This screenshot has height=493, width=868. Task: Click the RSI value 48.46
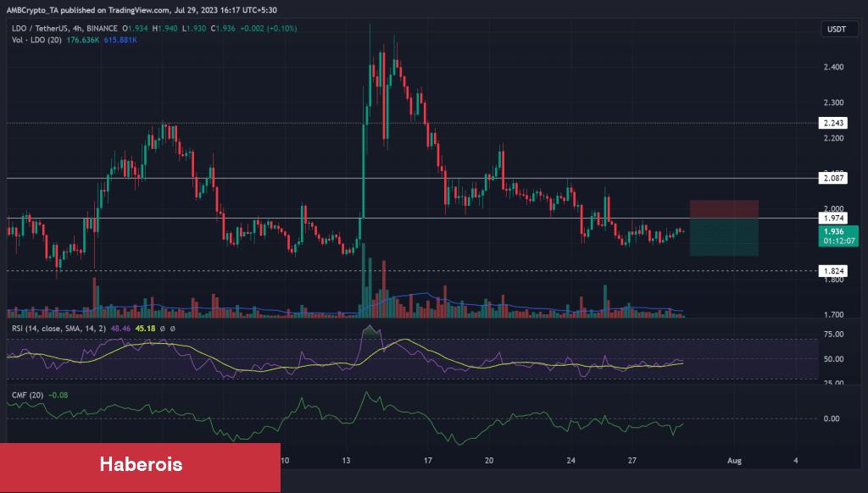[x=120, y=329]
